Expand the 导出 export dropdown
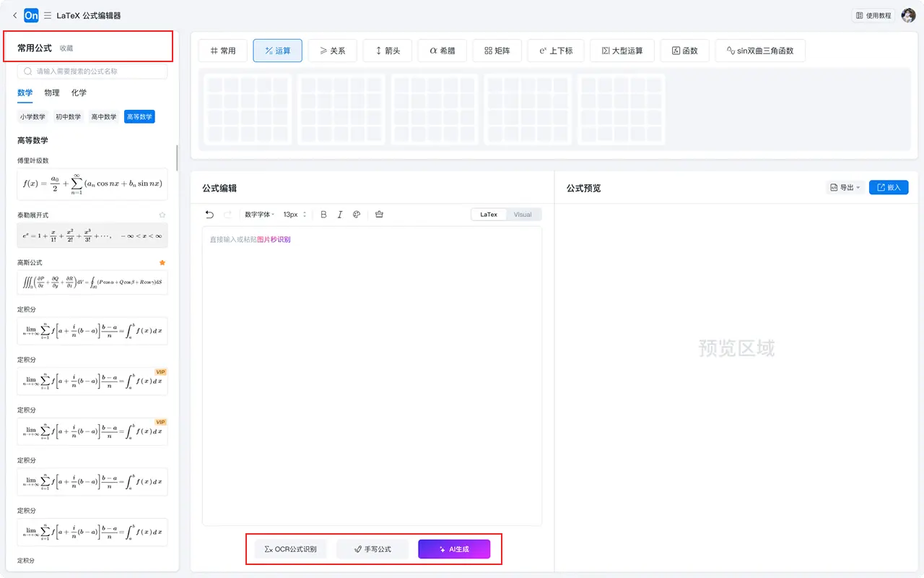 pyautogui.click(x=845, y=188)
